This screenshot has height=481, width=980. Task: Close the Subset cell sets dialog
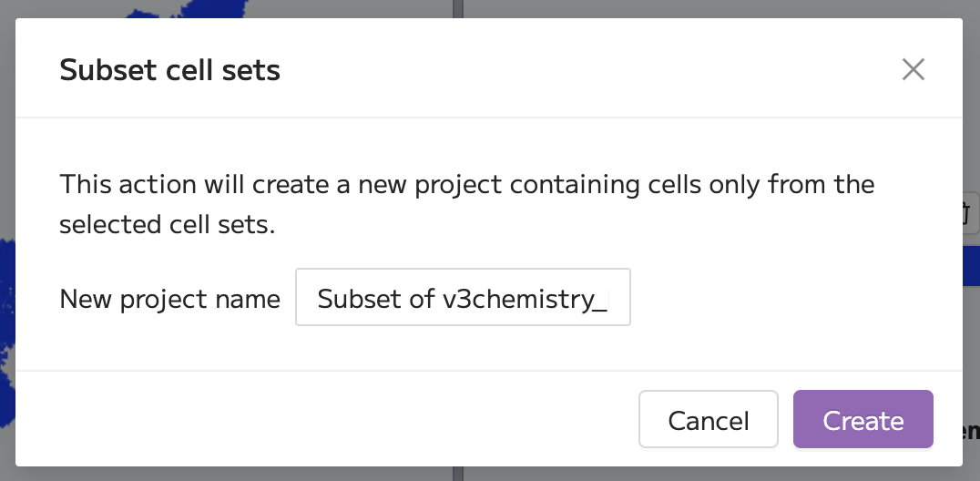coord(914,69)
